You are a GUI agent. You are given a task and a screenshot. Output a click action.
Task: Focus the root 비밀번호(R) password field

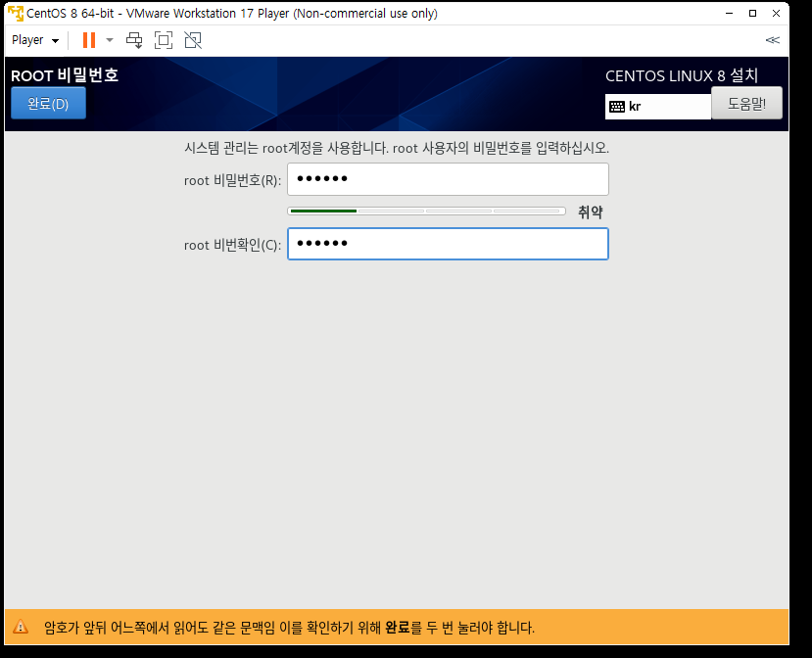[x=448, y=179]
